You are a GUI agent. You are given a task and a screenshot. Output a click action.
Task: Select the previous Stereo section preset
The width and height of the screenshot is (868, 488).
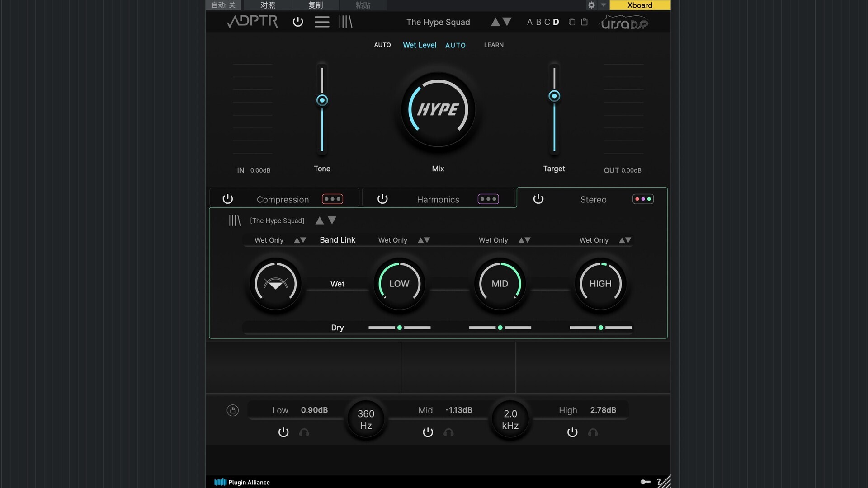[x=320, y=221]
